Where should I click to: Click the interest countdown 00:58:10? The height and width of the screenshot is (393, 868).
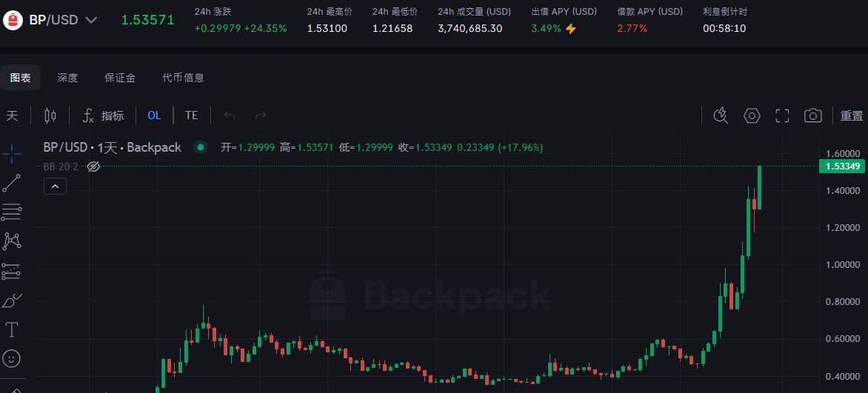724,28
